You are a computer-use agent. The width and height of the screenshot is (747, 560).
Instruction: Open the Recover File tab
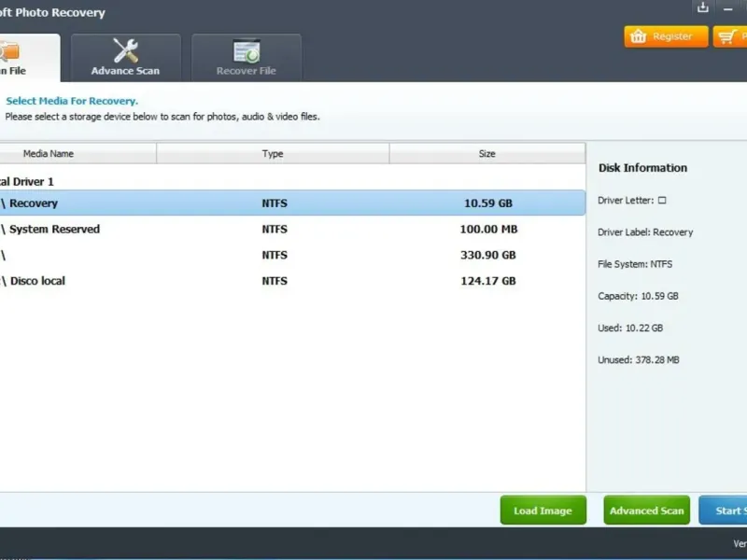pyautogui.click(x=247, y=58)
